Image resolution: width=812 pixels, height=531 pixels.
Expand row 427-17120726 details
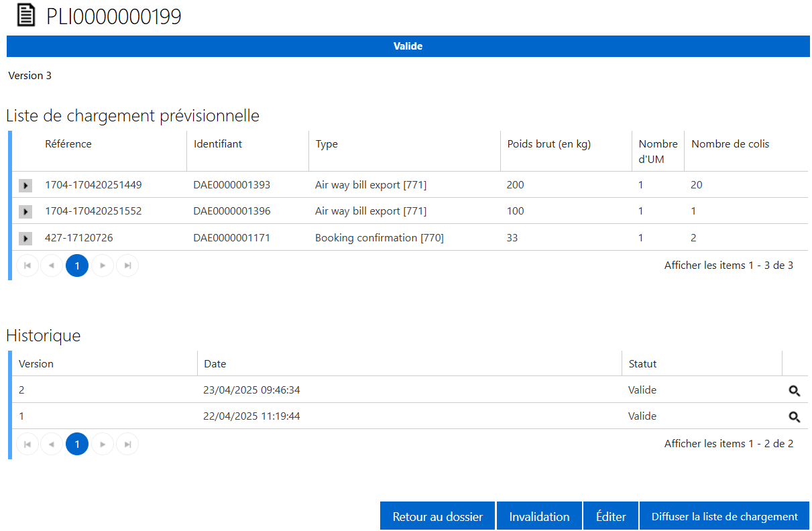coord(25,238)
